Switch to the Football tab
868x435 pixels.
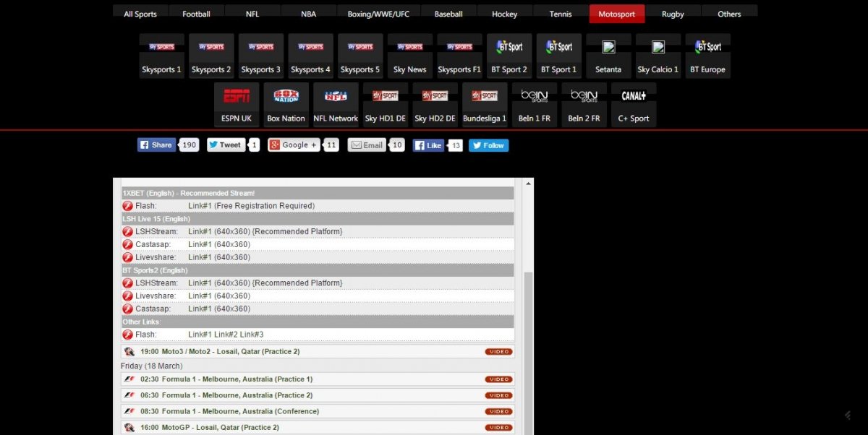(197, 14)
